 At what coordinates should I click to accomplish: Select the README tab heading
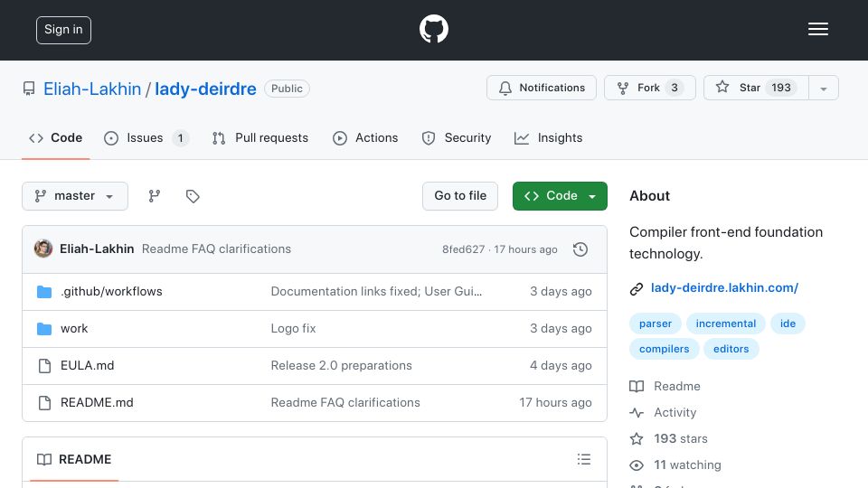pyautogui.click(x=74, y=460)
